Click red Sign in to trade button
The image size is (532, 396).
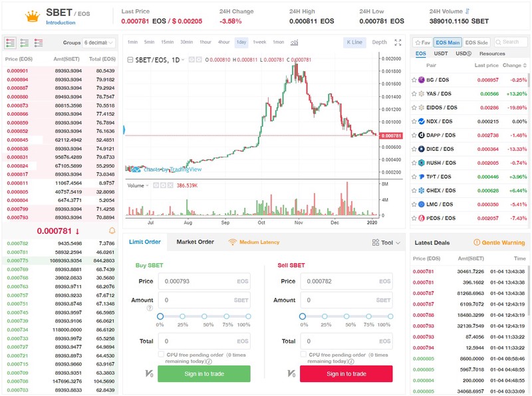point(346,373)
